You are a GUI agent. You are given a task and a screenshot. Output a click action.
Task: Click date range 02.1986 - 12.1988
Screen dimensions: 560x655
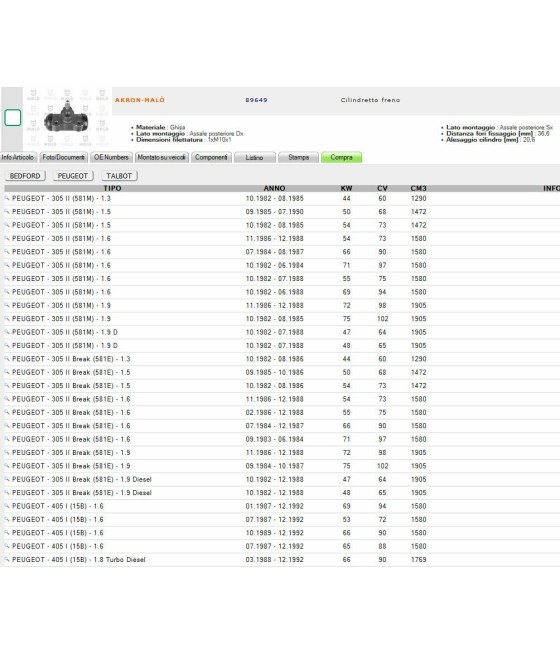coord(274,413)
